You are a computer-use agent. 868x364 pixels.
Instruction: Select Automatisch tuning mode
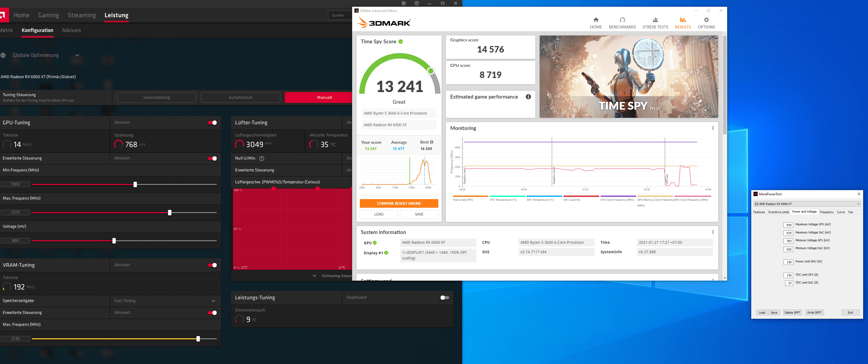240,98
